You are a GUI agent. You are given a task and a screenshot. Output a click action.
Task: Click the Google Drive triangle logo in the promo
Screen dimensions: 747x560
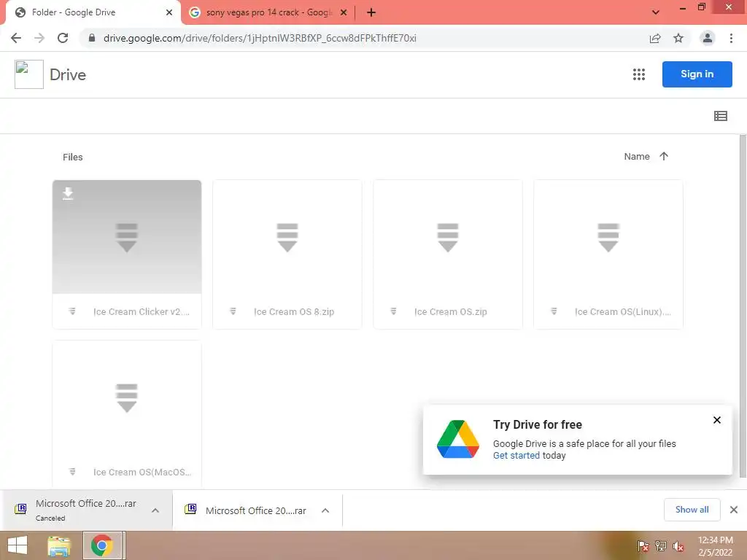(458, 439)
